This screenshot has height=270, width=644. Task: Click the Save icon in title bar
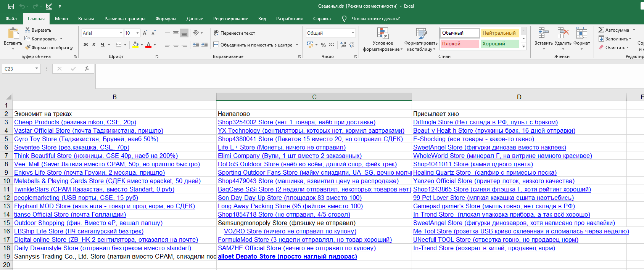11,6
